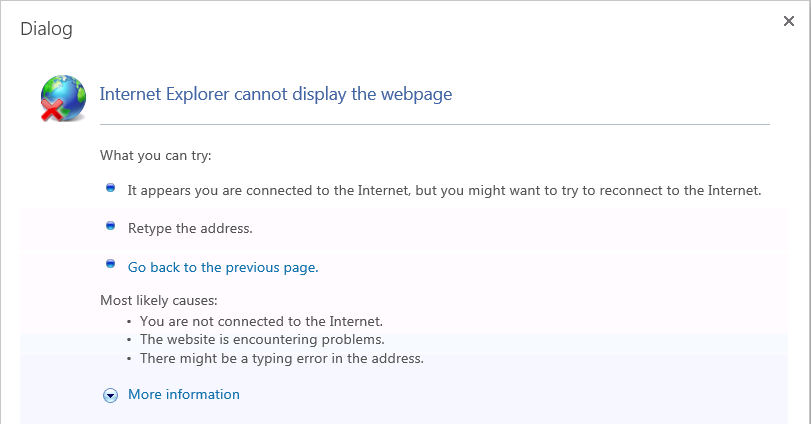Viewport: 811px width, 429px height.
Task: Click the horizontal divider under the heading
Action: click(x=434, y=124)
